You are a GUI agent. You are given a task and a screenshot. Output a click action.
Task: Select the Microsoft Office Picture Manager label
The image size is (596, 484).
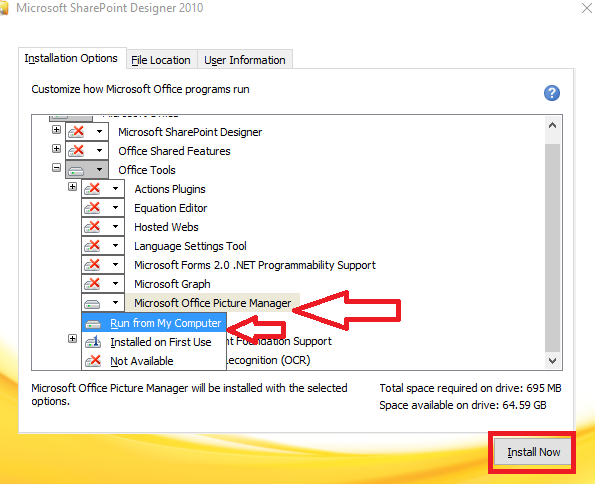pyautogui.click(x=213, y=303)
